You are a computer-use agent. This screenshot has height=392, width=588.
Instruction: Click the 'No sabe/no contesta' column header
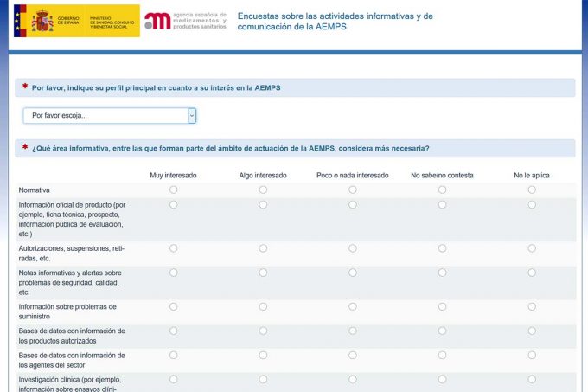pyautogui.click(x=442, y=176)
